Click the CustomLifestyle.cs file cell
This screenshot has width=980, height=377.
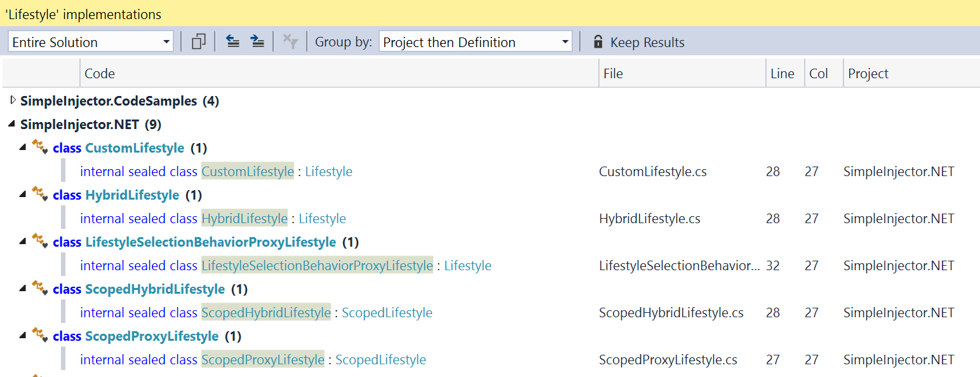point(653,172)
